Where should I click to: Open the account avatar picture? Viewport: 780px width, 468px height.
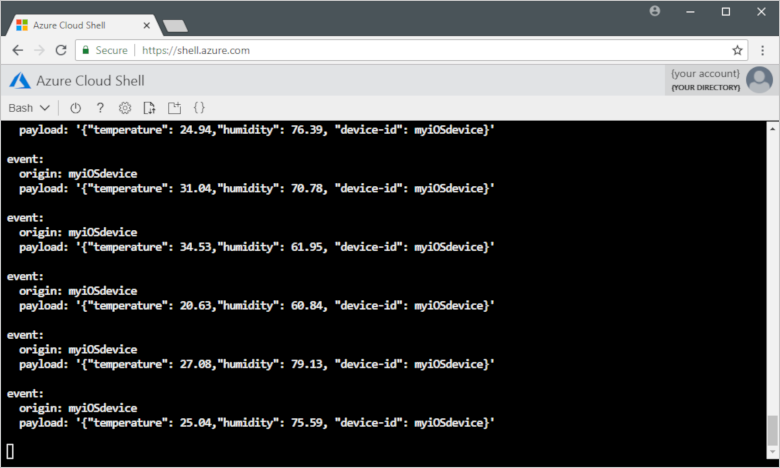[759, 80]
